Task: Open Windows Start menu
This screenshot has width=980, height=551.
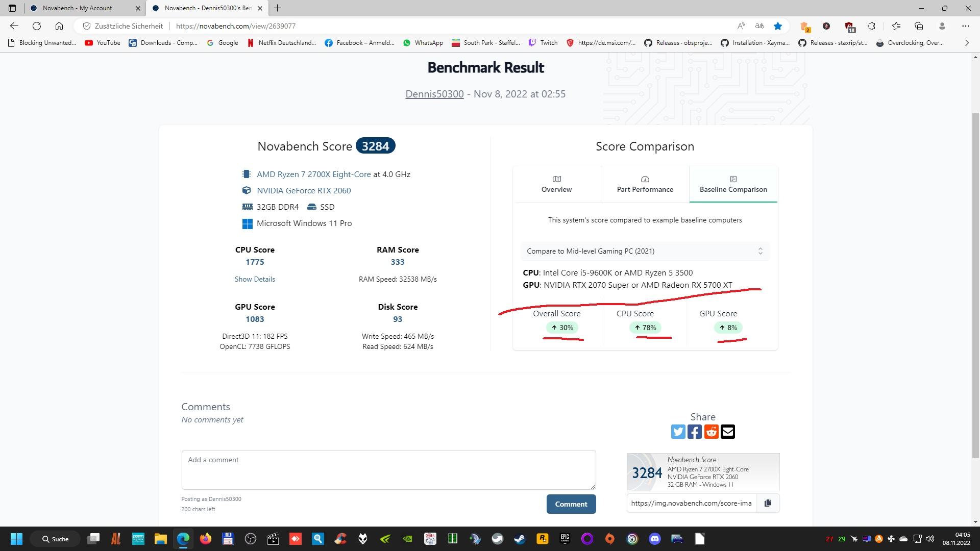Action: click(x=16, y=539)
